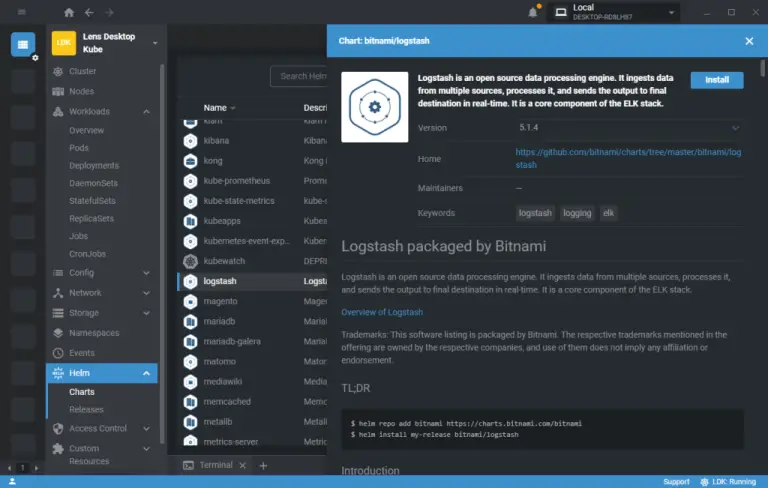Open the version 5.1.4 dropdown
Image resolution: width=768 pixels, height=488 pixels.
coord(629,128)
